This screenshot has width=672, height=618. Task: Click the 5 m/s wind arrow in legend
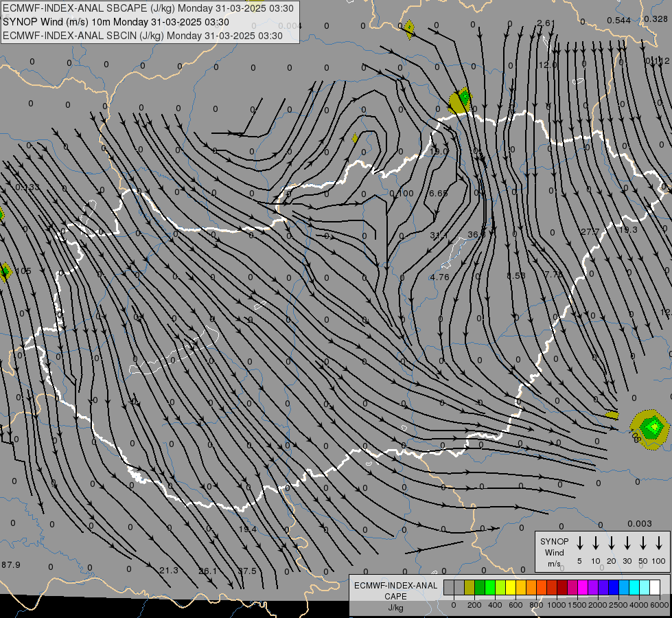pyautogui.click(x=580, y=543)
